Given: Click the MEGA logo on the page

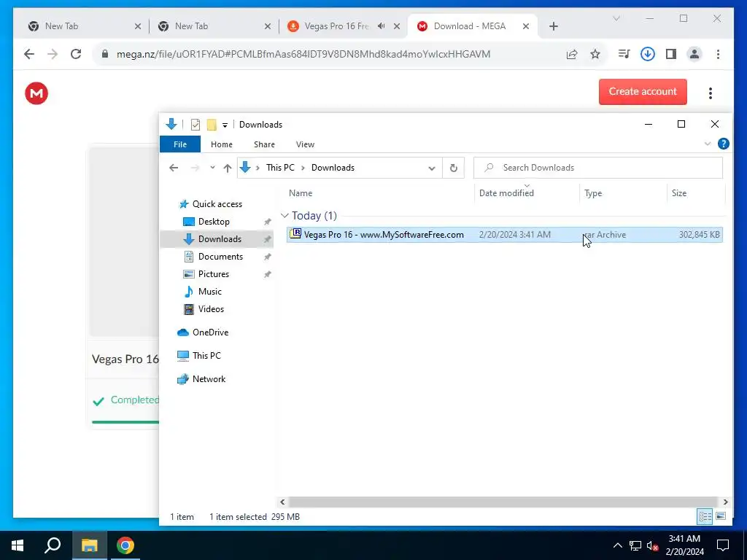Looking at the screenshot, I should coord(36,93).
